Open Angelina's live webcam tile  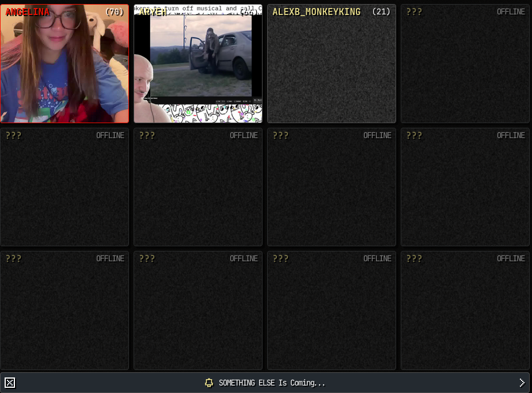[x=64, y=63]
